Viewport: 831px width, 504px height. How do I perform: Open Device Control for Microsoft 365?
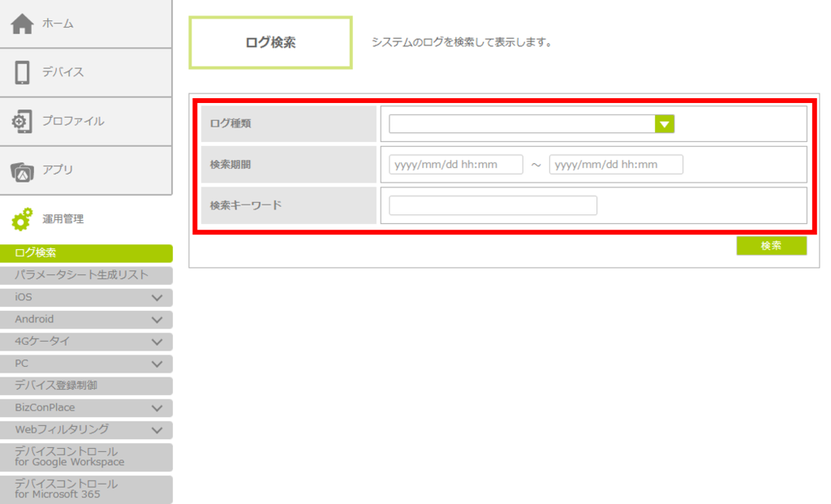click(86, 489)
